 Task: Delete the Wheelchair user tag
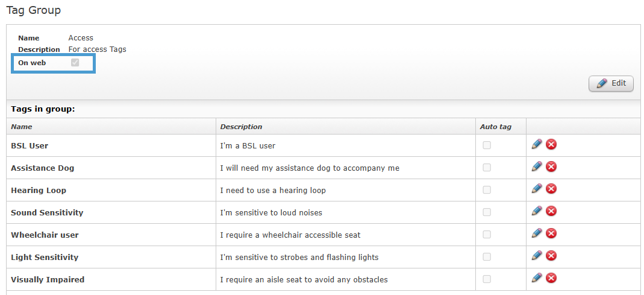551,233
